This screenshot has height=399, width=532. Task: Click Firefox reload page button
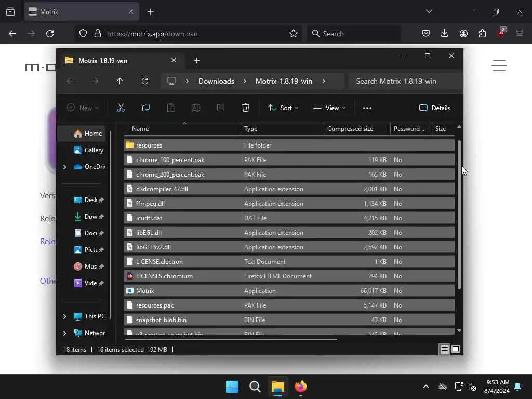coord(50,34)
